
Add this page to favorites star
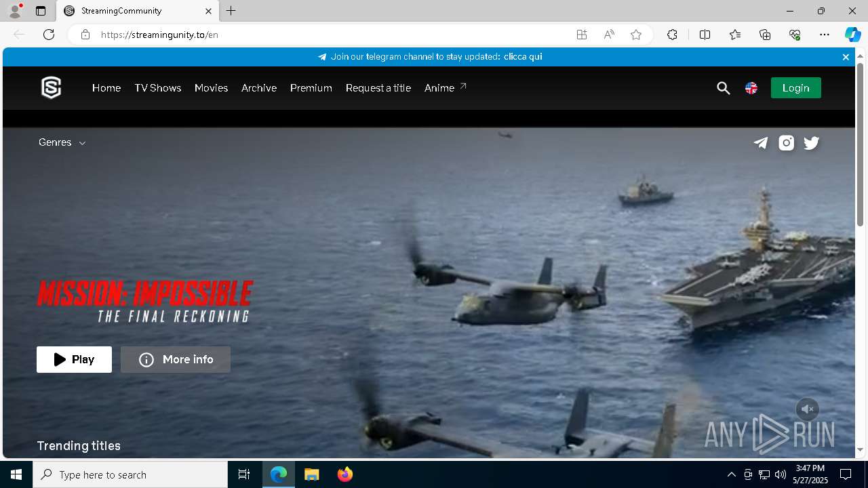click(x=636, y=35)
